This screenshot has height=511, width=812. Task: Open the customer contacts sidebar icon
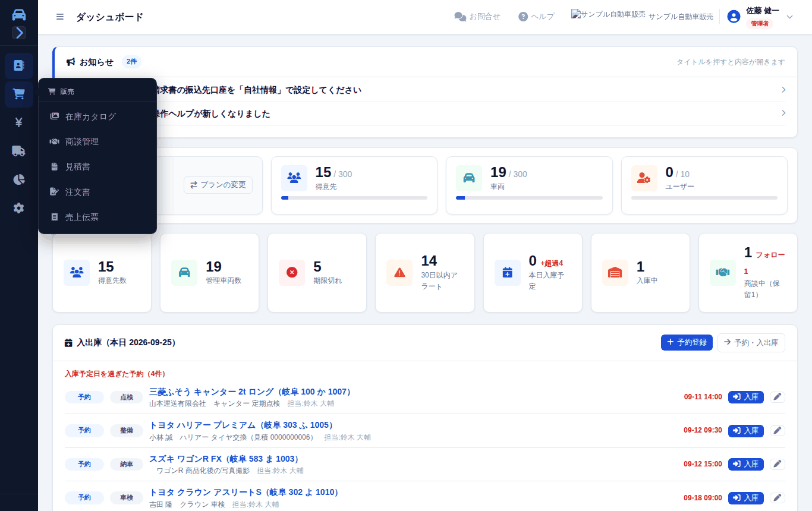[19, 66]
